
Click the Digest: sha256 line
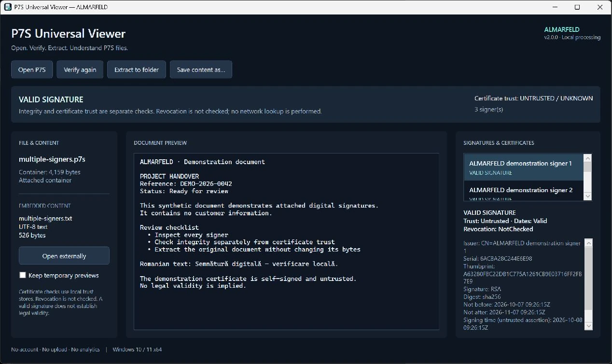[482, 297]
